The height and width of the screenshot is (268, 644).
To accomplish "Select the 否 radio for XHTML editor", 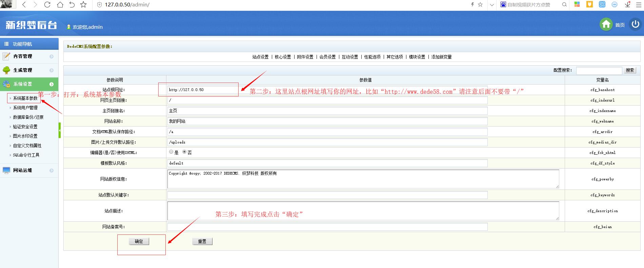I will 184,152.
